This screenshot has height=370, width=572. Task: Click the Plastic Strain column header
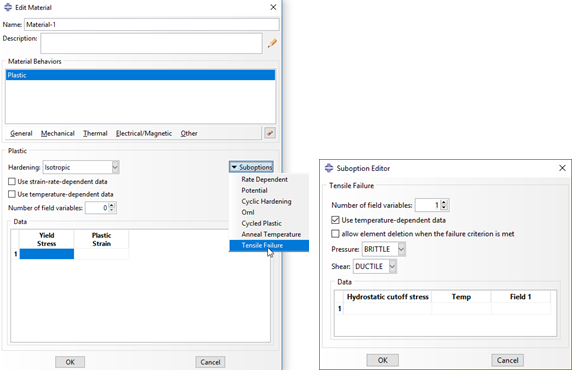click(101, 239)
